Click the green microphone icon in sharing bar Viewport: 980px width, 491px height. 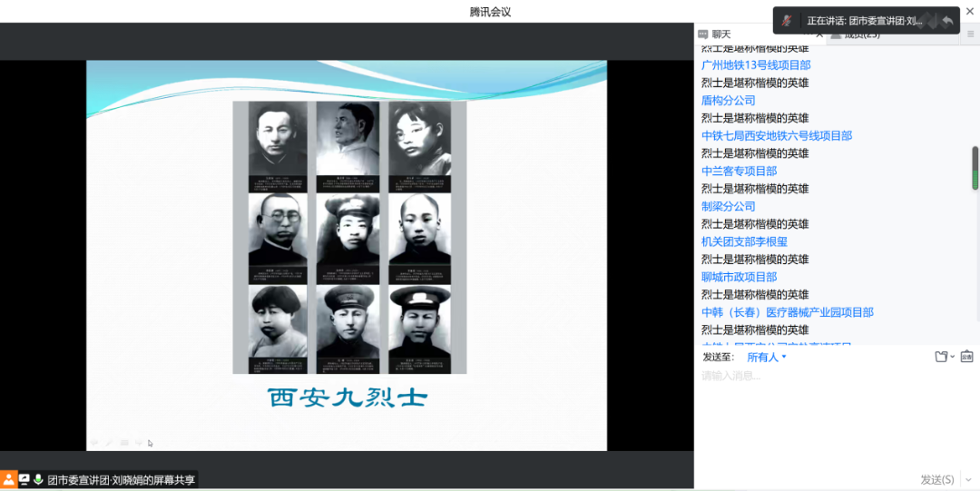tap(38, 479)
